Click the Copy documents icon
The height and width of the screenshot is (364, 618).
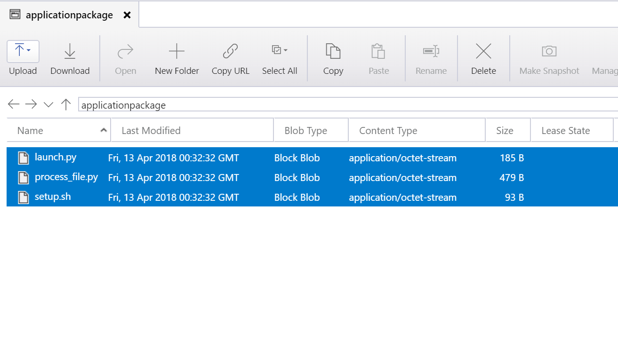point(333,51)
